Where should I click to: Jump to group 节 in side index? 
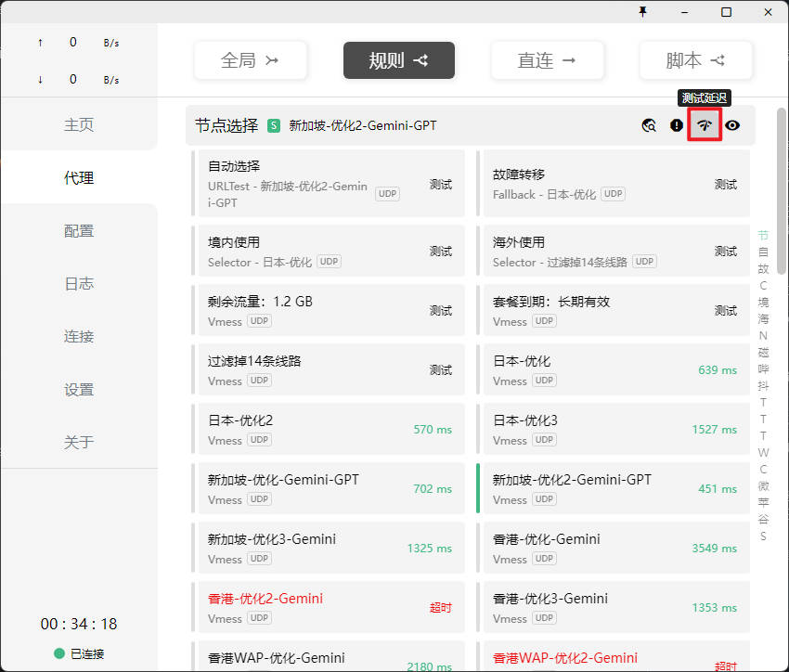[763, 236]
